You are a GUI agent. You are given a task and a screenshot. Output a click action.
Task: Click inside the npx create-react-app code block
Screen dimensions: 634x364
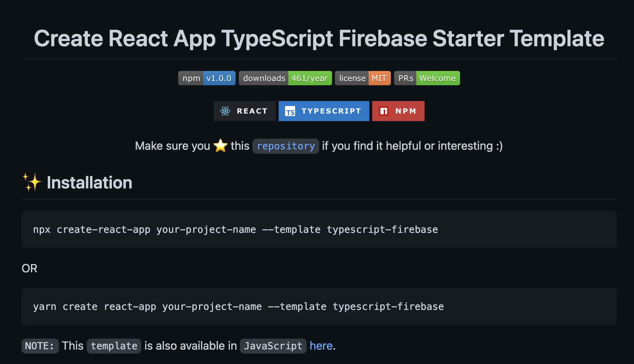[x=319, y=229]
